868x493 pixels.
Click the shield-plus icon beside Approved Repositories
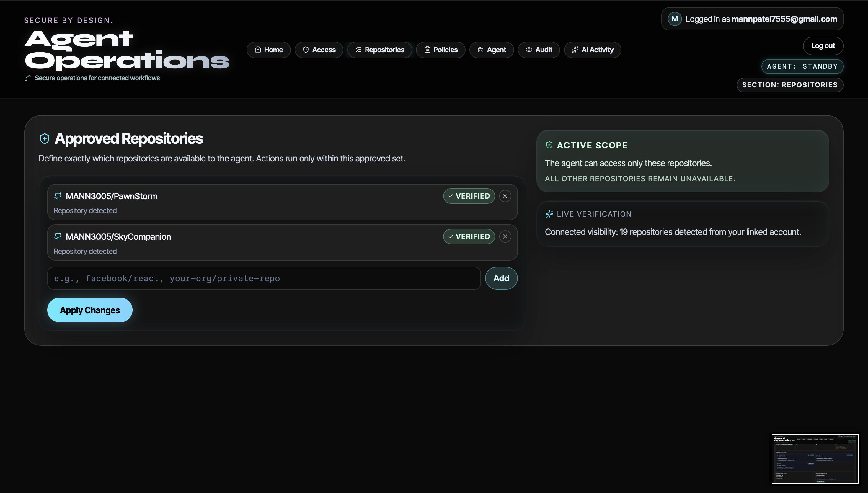pyautogui.click(x=45, y=138)
